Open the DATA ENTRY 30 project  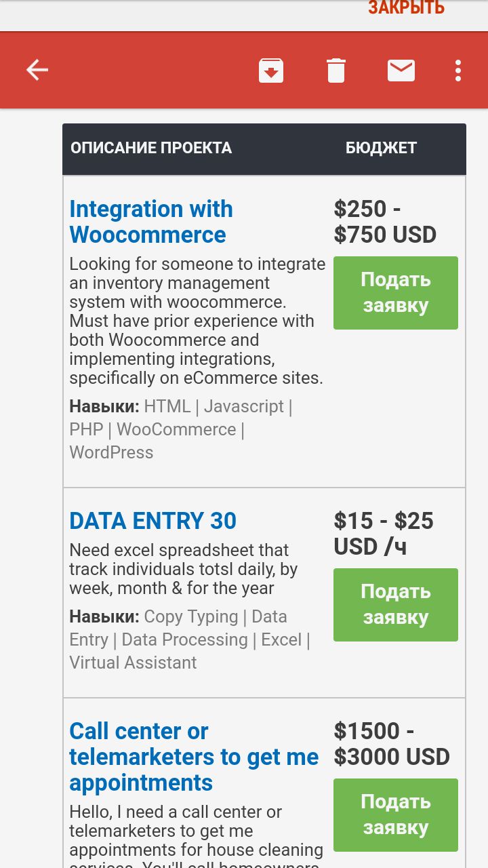153,521
